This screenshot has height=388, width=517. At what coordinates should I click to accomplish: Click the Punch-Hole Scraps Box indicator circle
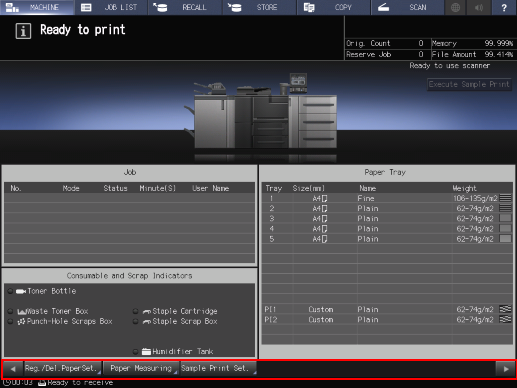(10, 321)
